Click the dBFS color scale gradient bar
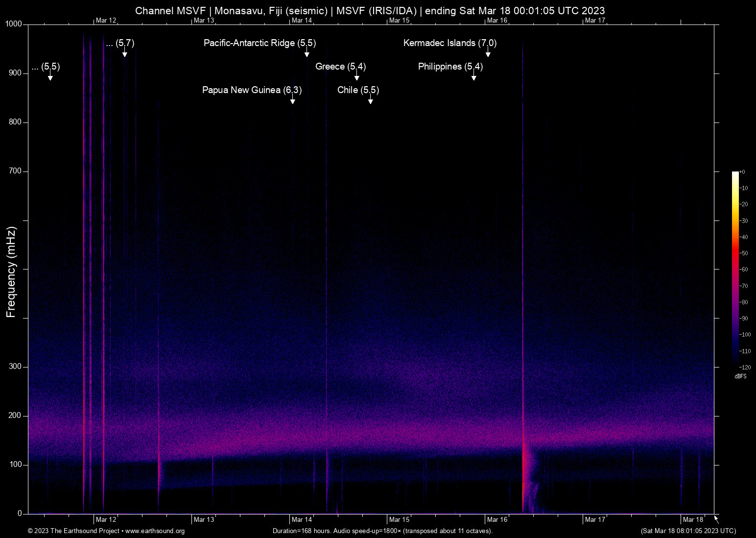Screen dimensions: 756x538 (735, 269)
